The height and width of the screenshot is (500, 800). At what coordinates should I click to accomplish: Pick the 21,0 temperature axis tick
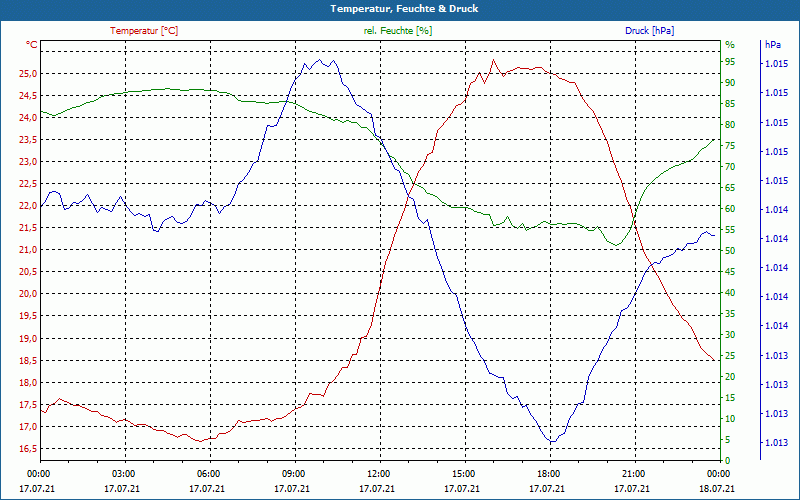coord(28,250)
